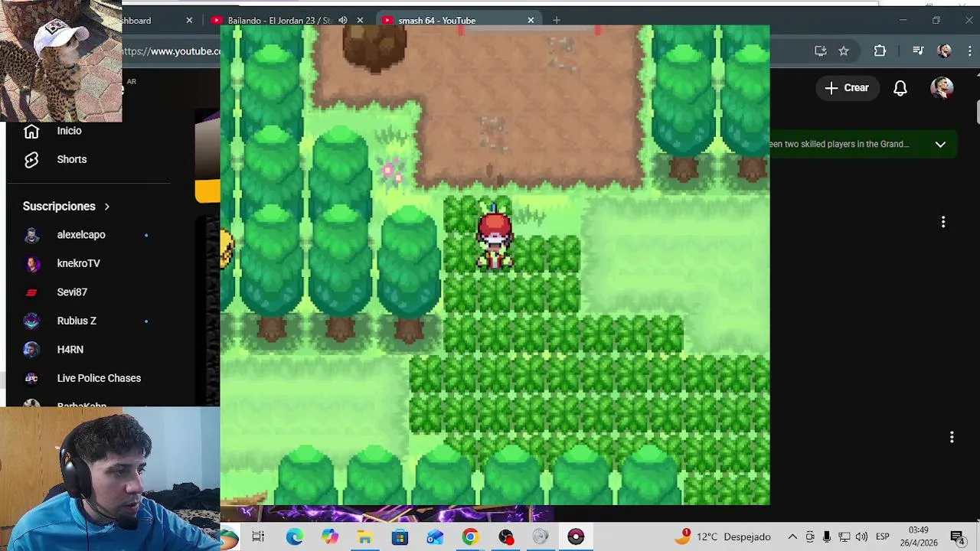Close the Bailando - El Jordan 23 tab

(x=360, y=21)
